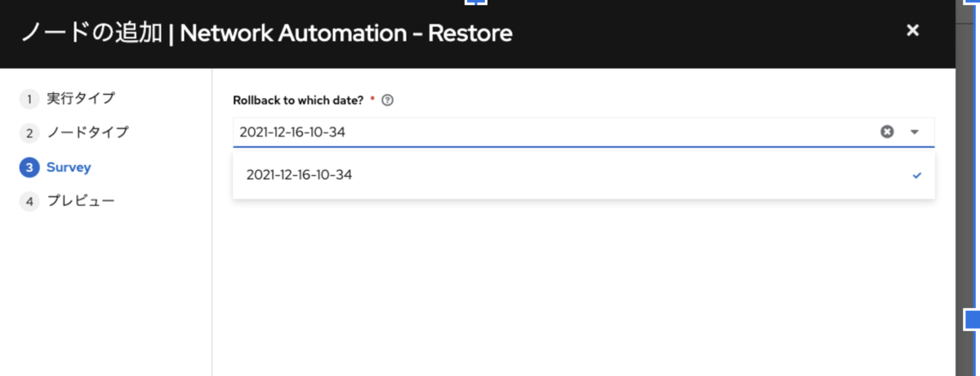
Task: Click the blue number 3 step badge
Action: (29, 168)
